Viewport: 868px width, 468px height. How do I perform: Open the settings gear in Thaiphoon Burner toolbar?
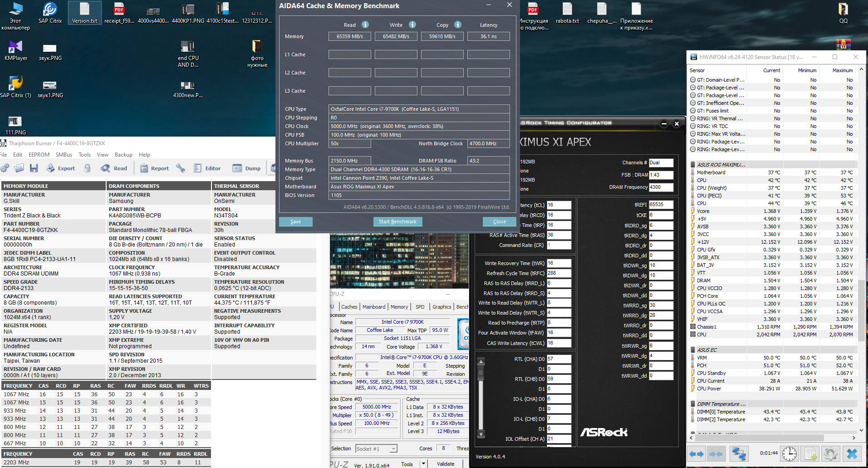(x=5, y=168)
